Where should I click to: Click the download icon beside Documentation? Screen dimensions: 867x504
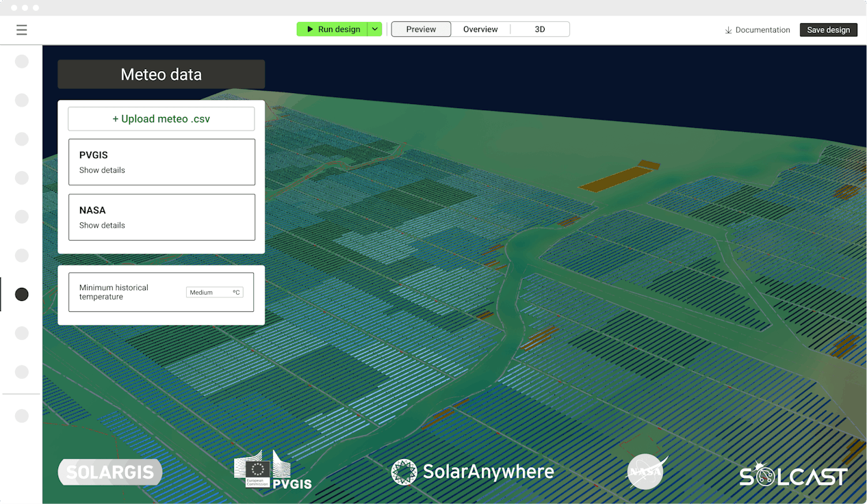(x=727, y=30)
